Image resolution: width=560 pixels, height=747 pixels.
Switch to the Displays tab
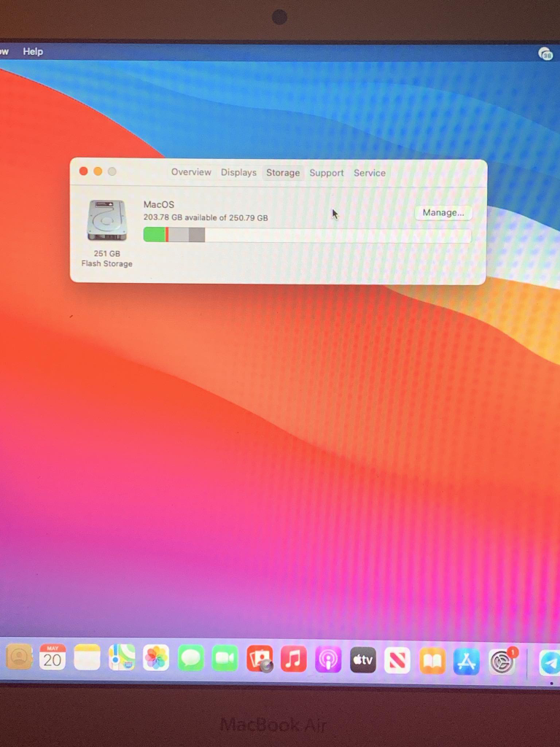[238, 173]
